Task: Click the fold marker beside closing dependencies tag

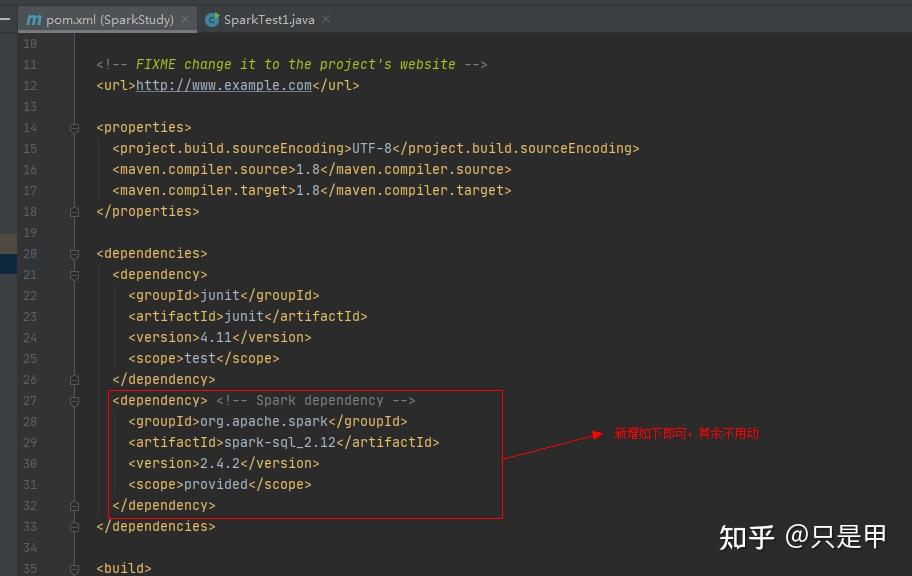Action: pos(74,526)
